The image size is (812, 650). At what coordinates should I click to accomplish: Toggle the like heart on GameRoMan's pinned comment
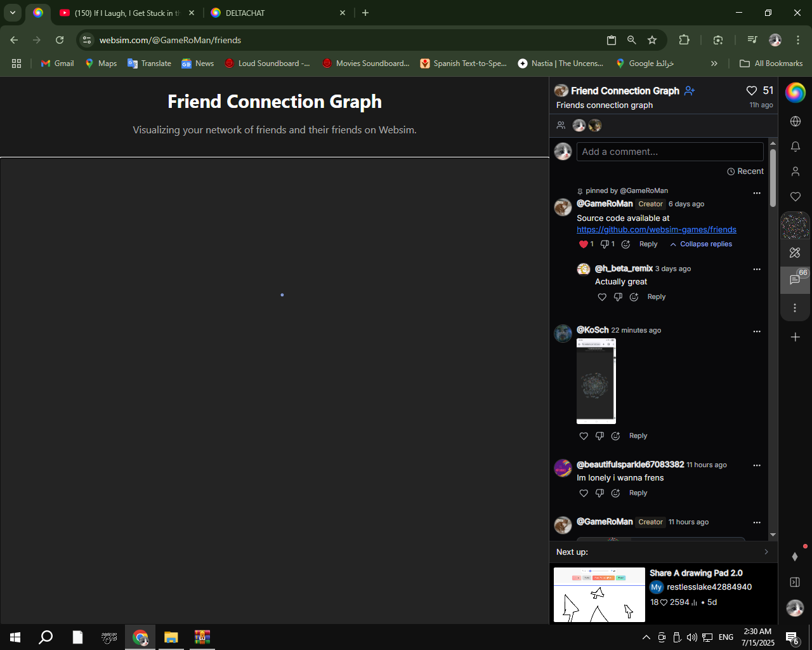click(x=583, y=244)
